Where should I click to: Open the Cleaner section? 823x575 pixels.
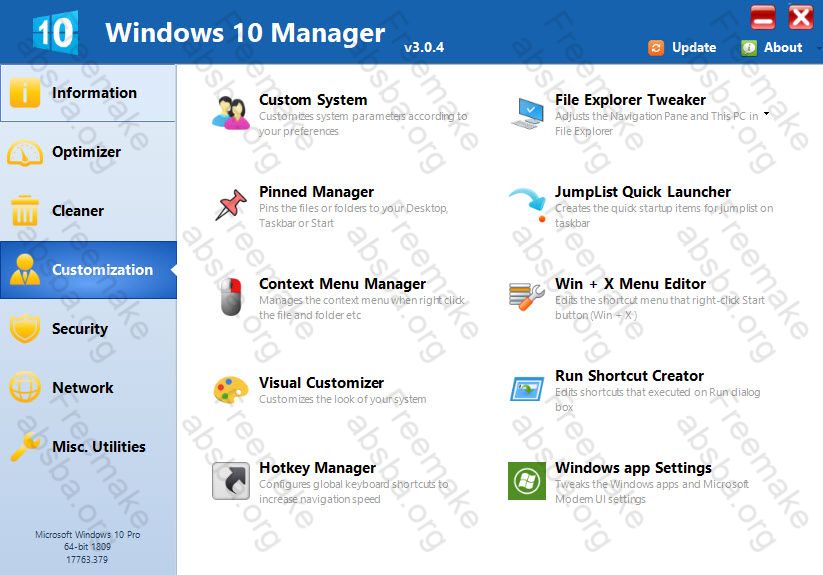[88, 211]
